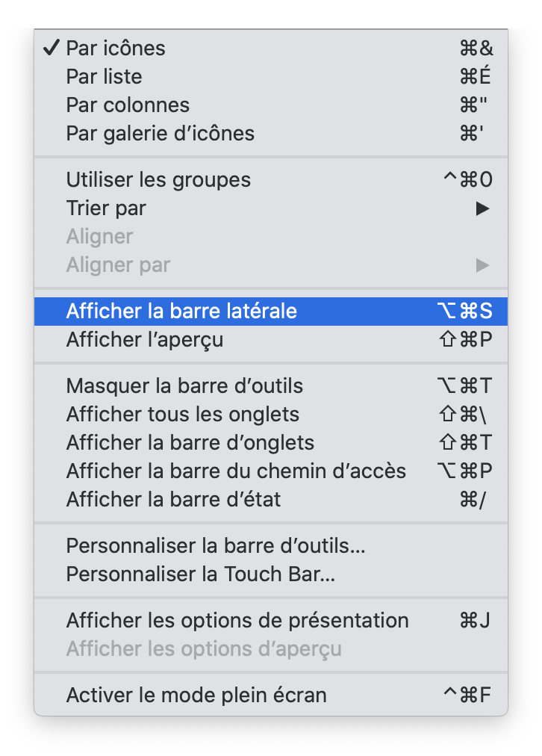The height and width of the screenshot is (756, 542).
Task: Click 'Afficher la barre latérale'
Action: (181, 312)
